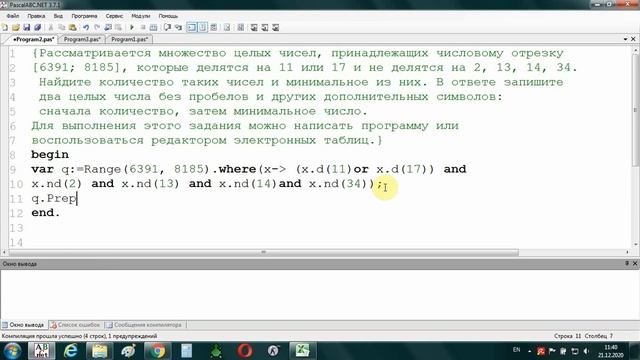Click the editor horizontal scrollbar thumb
The width and height of the screenshot is (640, 360).
tap(263, 252)
